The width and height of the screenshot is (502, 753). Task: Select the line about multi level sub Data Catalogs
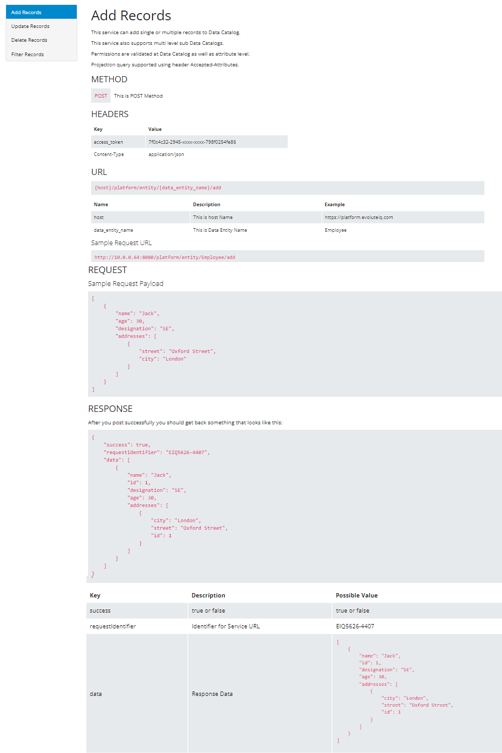(x=158, y=43)
